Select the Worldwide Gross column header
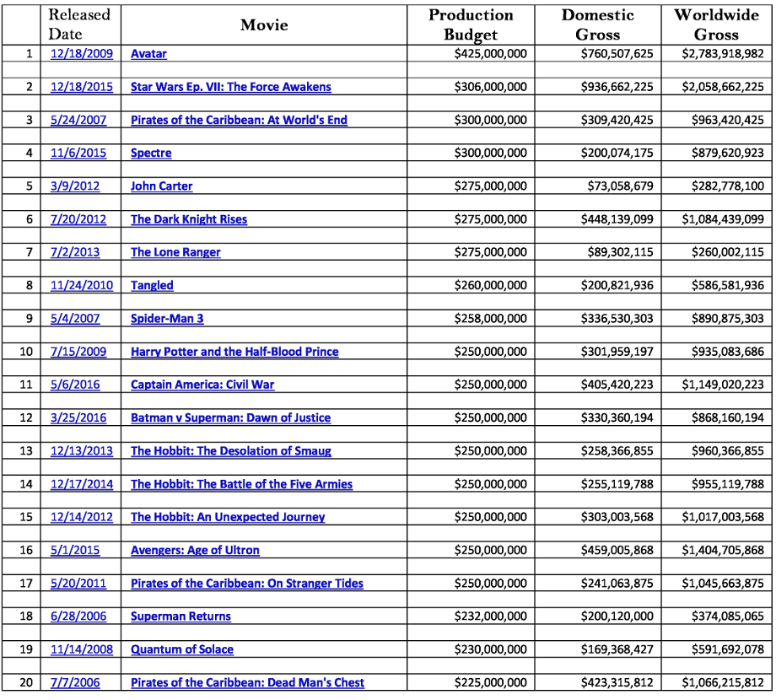Image resolution: width=776 pixels, height=700 pixels. click(716, 24)
